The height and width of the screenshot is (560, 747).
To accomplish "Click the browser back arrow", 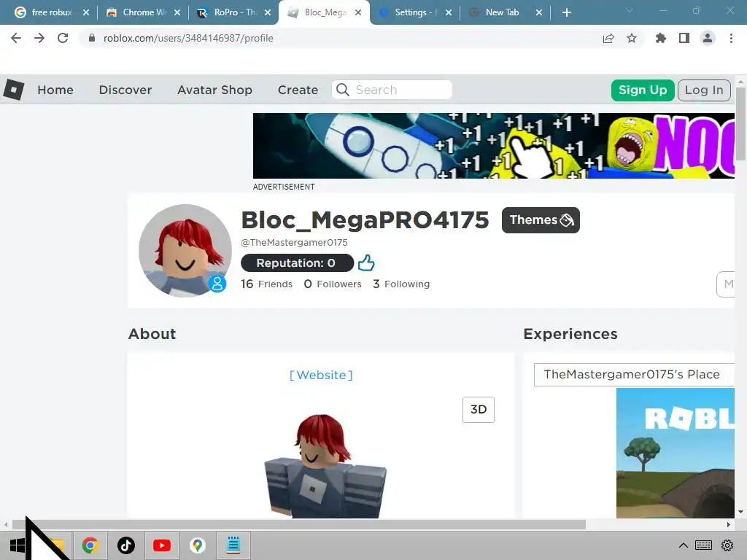I will pyautogui.click(x=16, y=38).
